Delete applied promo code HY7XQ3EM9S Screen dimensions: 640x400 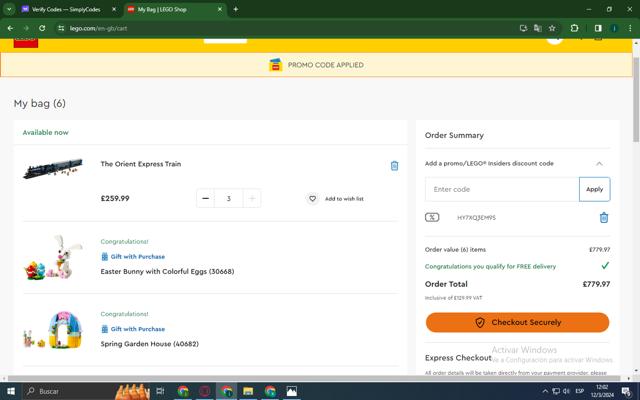(604, 218)
